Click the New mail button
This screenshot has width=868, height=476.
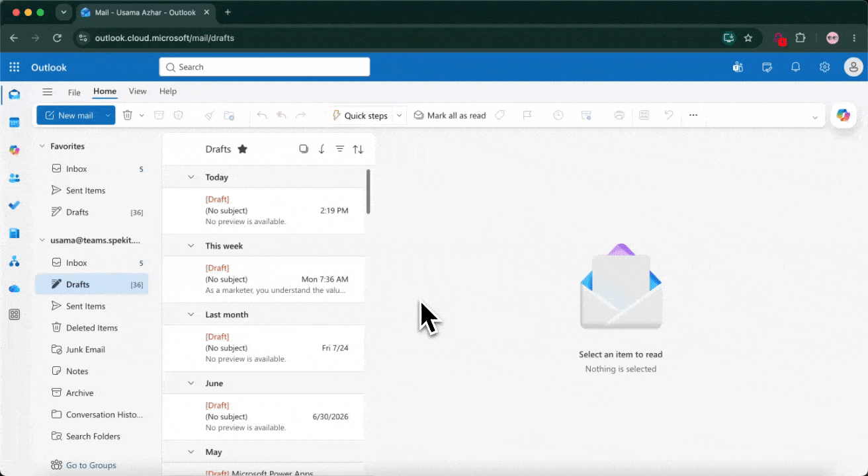click(x=69, y=115)
